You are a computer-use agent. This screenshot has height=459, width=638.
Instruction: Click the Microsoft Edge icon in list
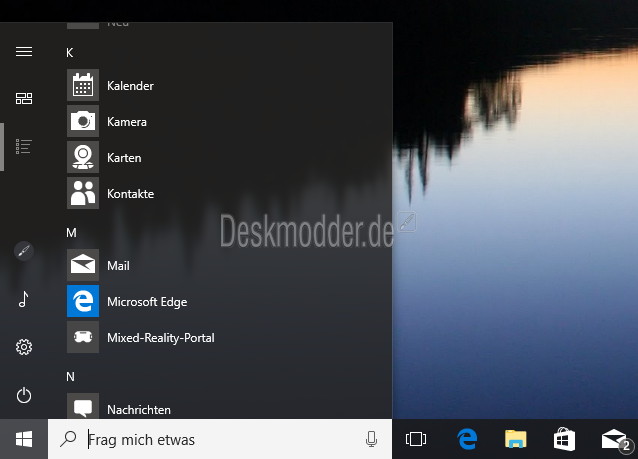point(83,301)
